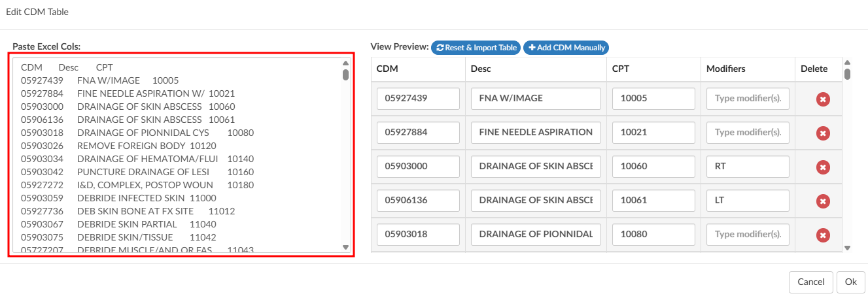The image size is (868, 300).
Task: Edit modifiers field containing RT
Action: pyautogui.click(x=748, y=167)
